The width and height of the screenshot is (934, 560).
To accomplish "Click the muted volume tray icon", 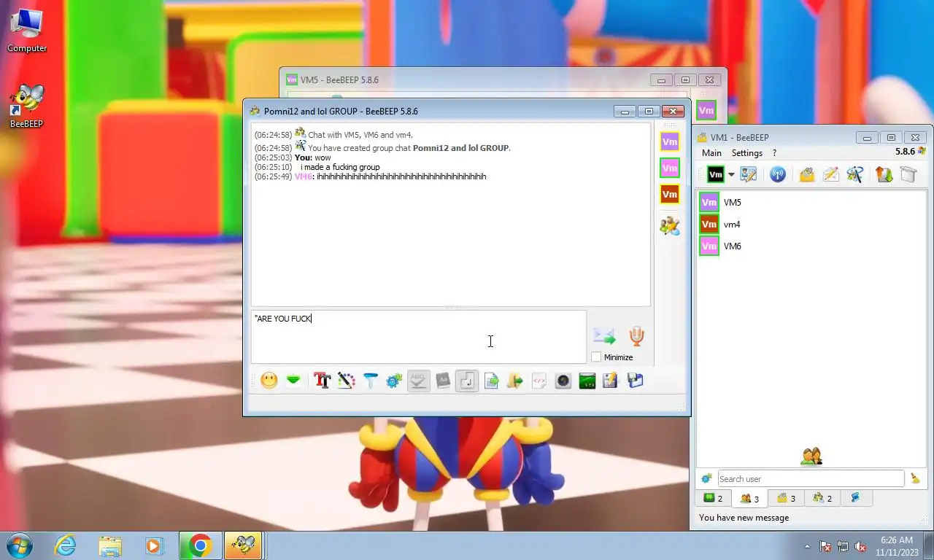I will coord(860,546).
